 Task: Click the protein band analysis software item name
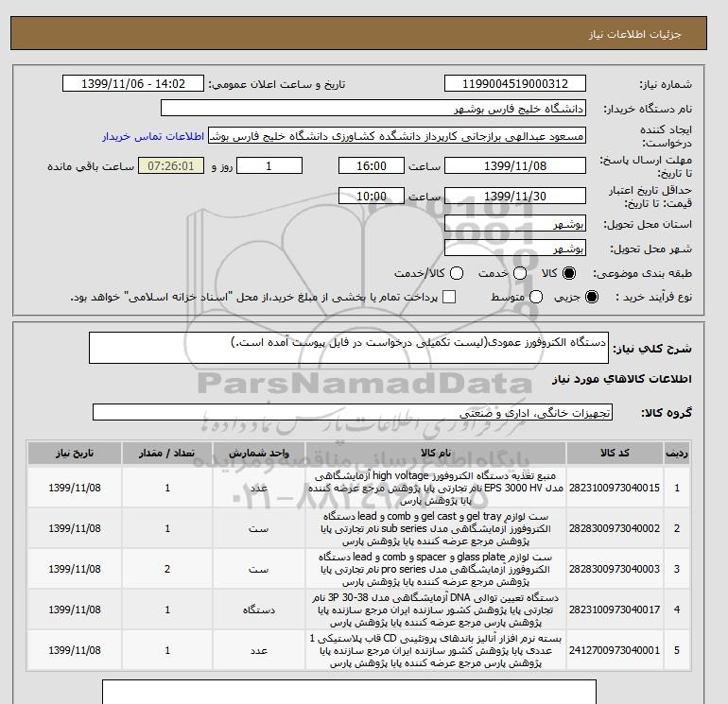436,651
